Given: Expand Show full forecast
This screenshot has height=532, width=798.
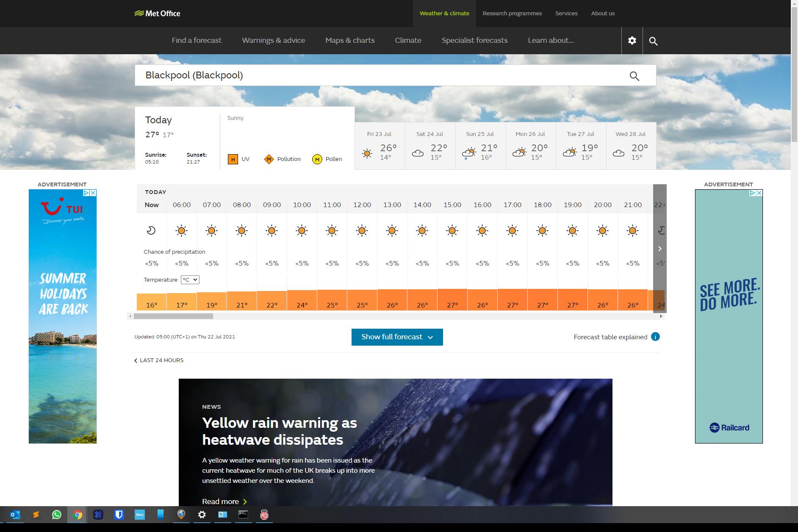Looking at the screenshot, I should pyautogui.click(x=397, y=337).
